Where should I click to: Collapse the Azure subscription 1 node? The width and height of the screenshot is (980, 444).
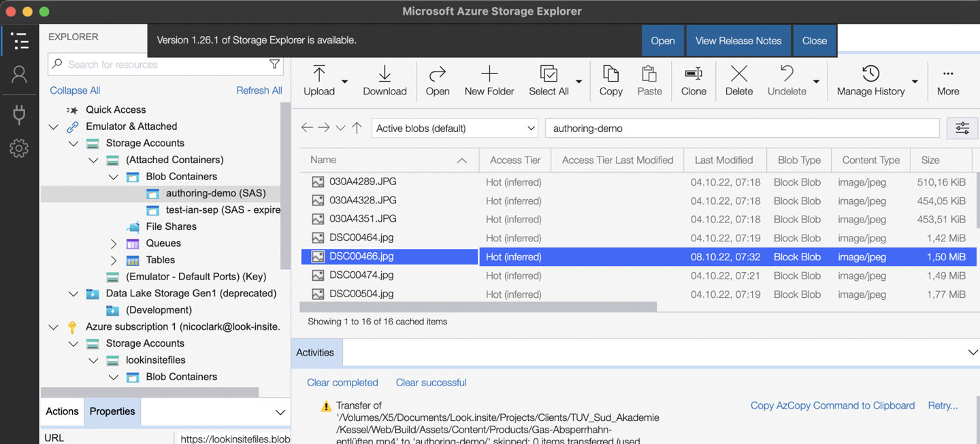click(54, 327)
